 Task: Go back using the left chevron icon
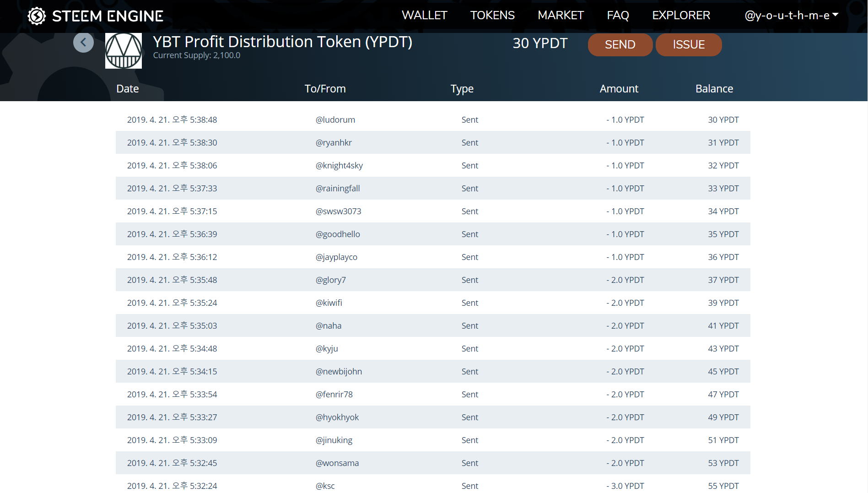[83, 43]
